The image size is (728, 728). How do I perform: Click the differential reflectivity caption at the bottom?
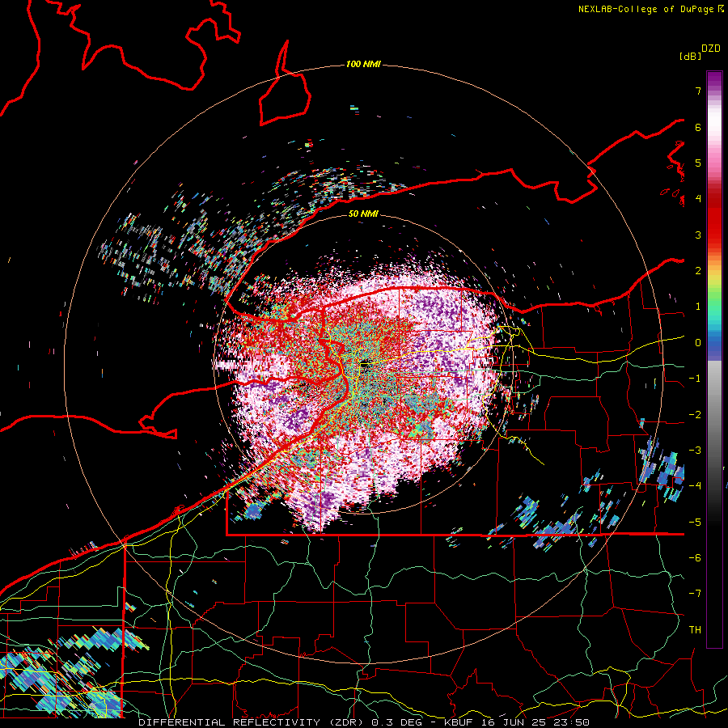click(x=364, y=722)
